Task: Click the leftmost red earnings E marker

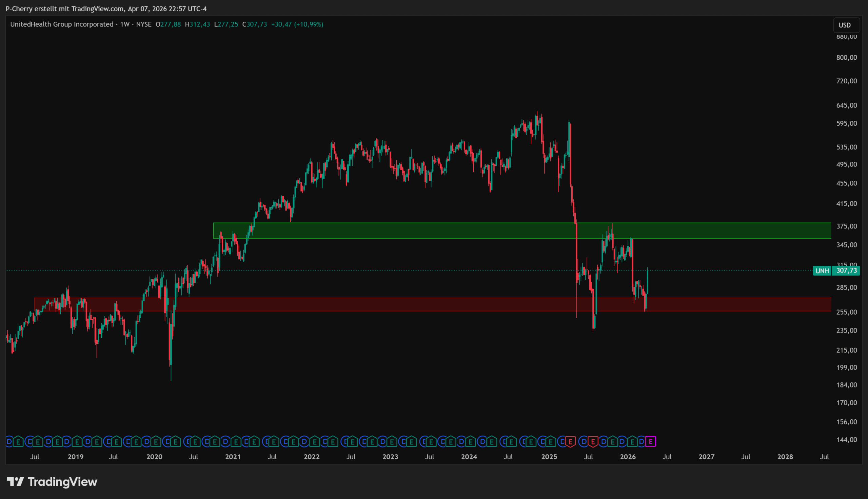Action: [570, 441]
